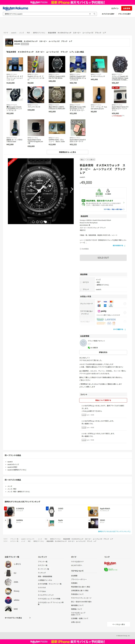Viewport: 135px width, 644px height.
Task: Click the 商品について質問する button
Action: pyautogui.click(x=103, y=400)
